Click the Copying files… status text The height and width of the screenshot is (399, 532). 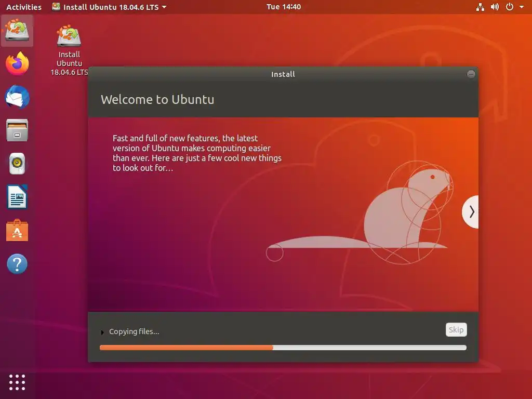click(x=134, y=331)
